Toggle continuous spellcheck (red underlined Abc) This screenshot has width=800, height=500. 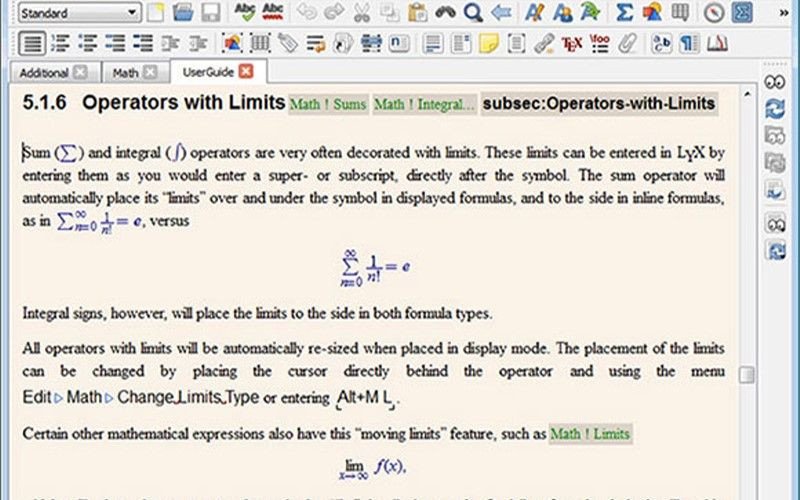pos(272,12)
